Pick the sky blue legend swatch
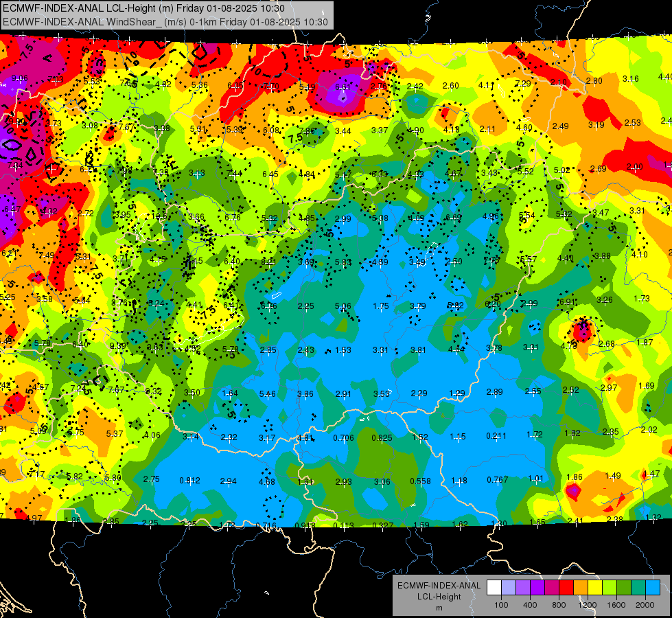The image size is (672, 618). coord(652,588)
